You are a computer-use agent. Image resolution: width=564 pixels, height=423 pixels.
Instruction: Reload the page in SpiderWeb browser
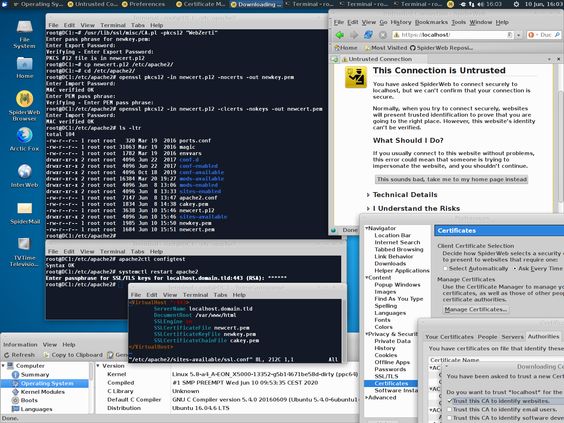(x=368, y=35)
